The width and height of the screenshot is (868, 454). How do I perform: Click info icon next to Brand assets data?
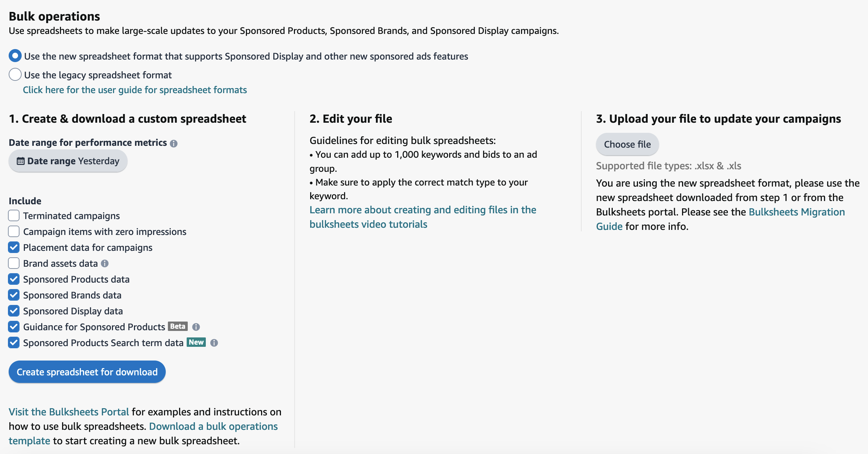click(x=105, y=263)
